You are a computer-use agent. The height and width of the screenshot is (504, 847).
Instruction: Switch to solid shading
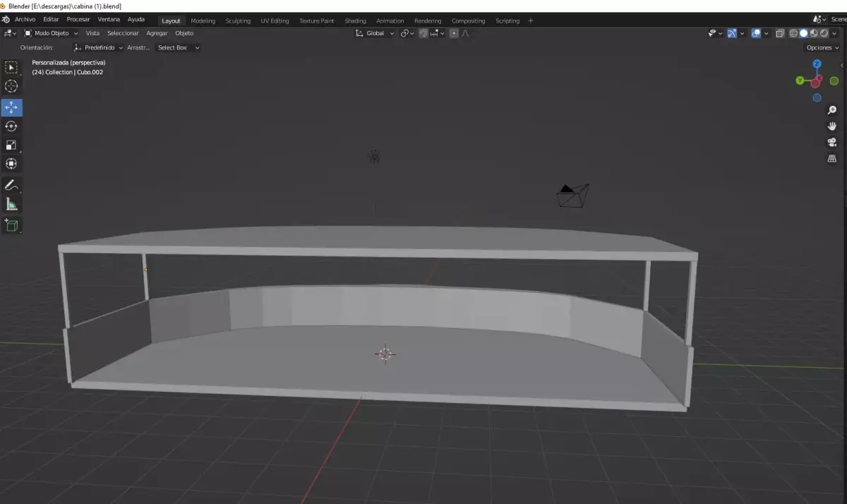point(803,33)
